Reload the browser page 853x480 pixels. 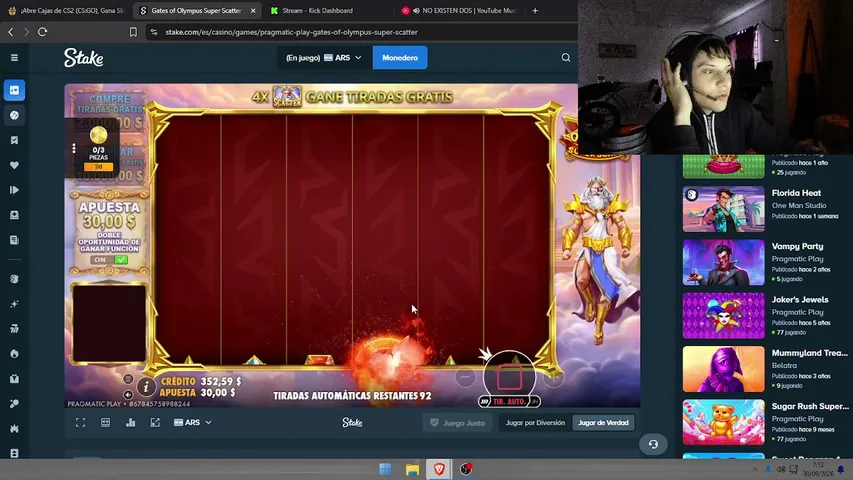click(42, 32)
